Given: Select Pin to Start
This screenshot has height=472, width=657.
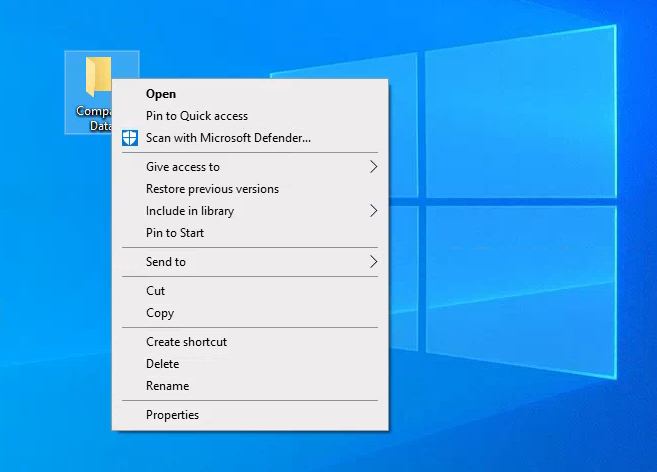Looking at the screenshot, I should pos(175,233).
